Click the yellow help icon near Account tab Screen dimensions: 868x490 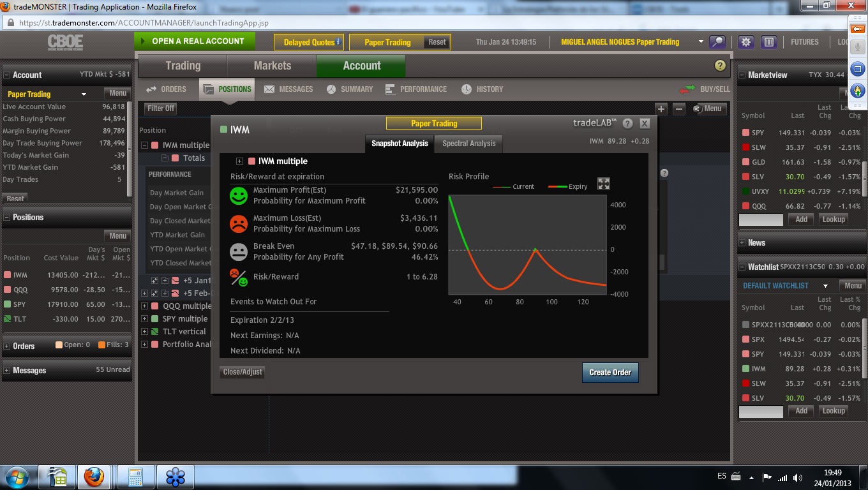[x=721, y=66]
